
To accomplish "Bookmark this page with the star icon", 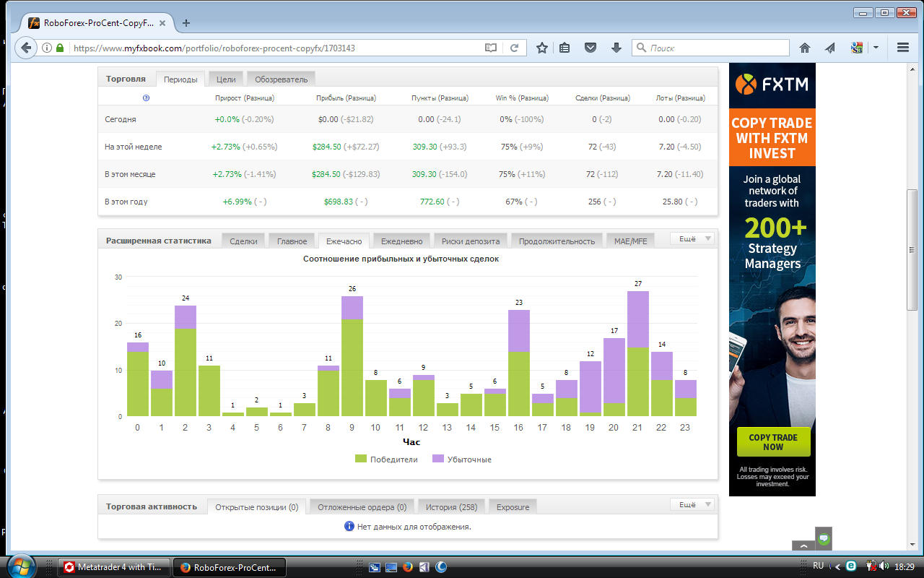I will coord(542,48).
